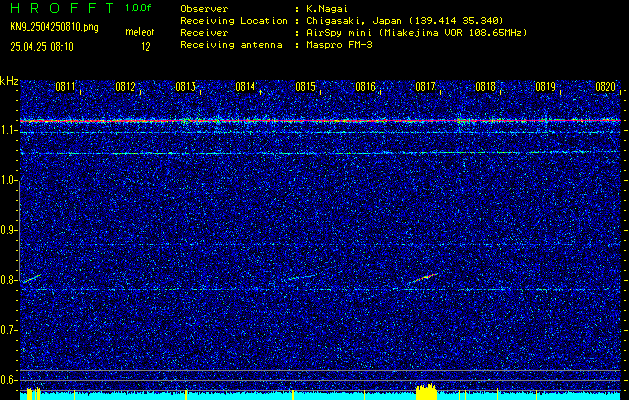This screenshot has width=629, height=400.
Task: Click the 0815 time marker
Action: (x=305, y=87)
